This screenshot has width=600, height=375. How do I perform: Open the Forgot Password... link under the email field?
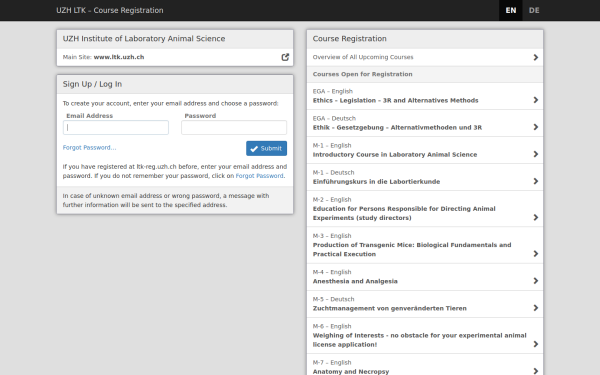click(x=90, y=147)
